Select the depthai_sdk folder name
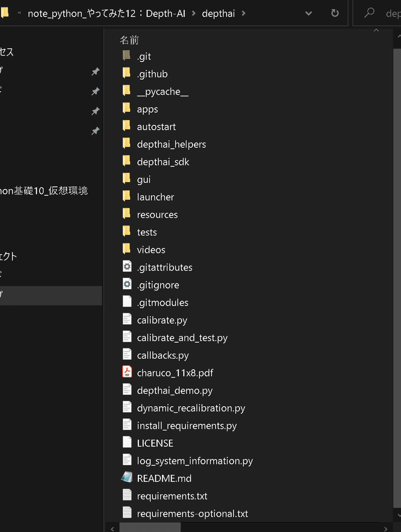This screenshot has height=532, width=401. click(x=163, y=162)
